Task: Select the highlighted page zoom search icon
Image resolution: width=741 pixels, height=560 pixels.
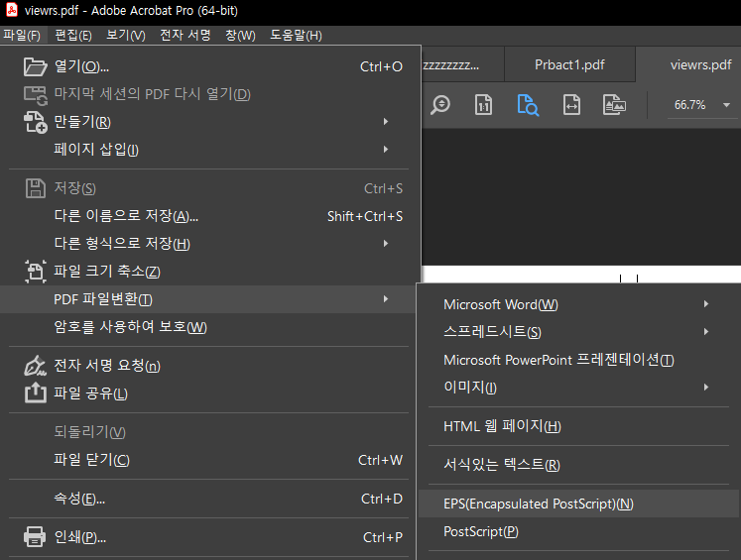Action: tap(528, 105)
